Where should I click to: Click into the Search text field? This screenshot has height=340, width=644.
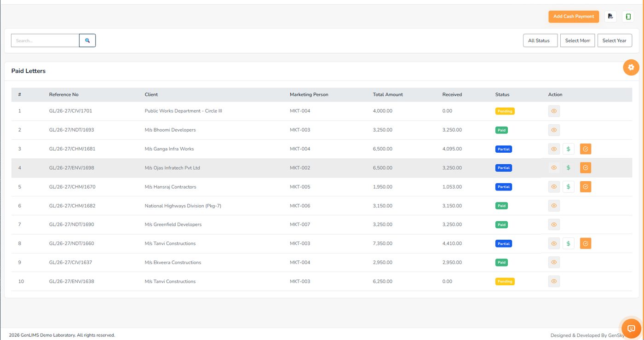[45, 40]
